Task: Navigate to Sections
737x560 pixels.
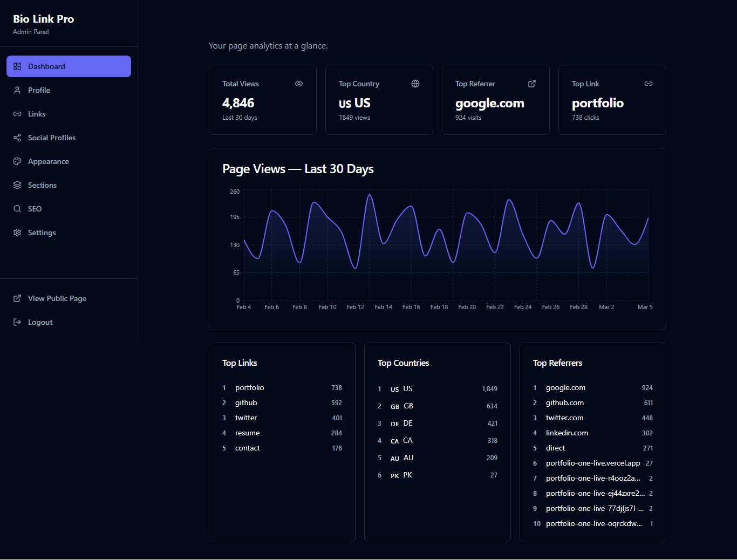Action: point(69,185)
